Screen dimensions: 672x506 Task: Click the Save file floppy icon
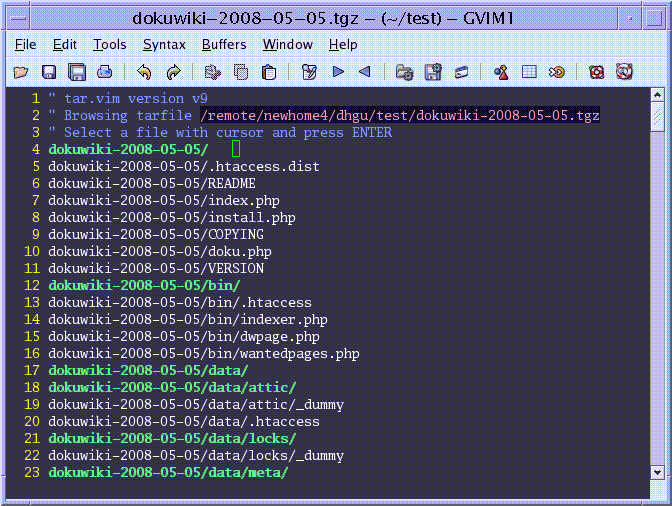(x=49, y=72)
